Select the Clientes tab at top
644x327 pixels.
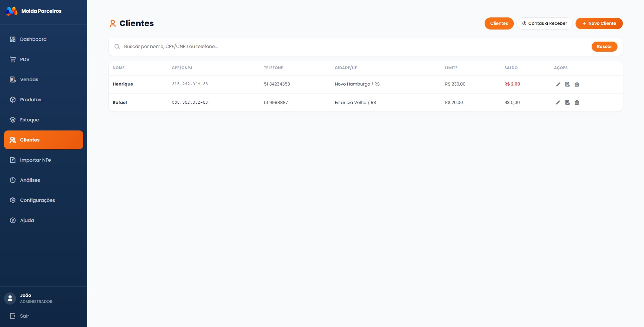coord(499,23)
